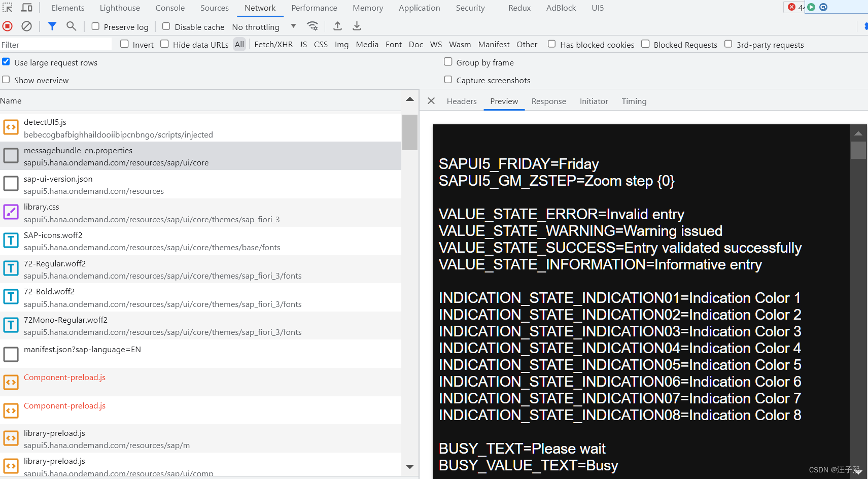Viewport: 868px width, 479px height.
Task: Toggle the device toolbar icon
Action: (27, 8)
